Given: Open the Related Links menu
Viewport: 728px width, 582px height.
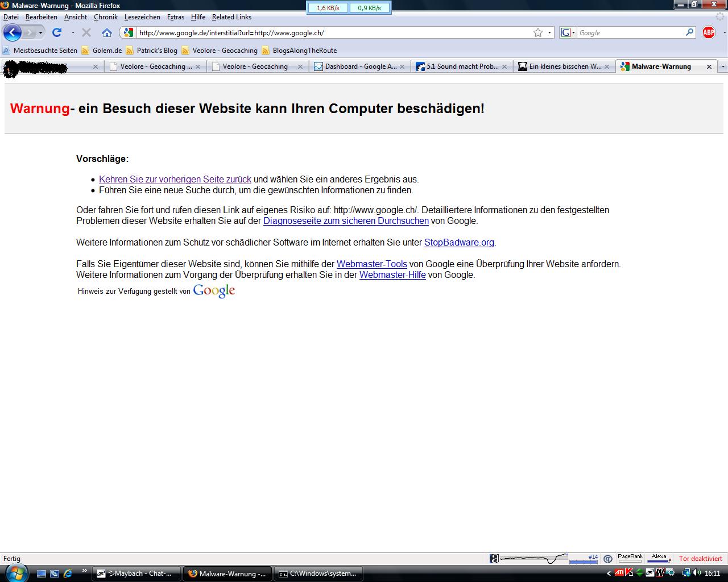Looking at the screenshot, I should pyautogui.click(x=231, y=17).
